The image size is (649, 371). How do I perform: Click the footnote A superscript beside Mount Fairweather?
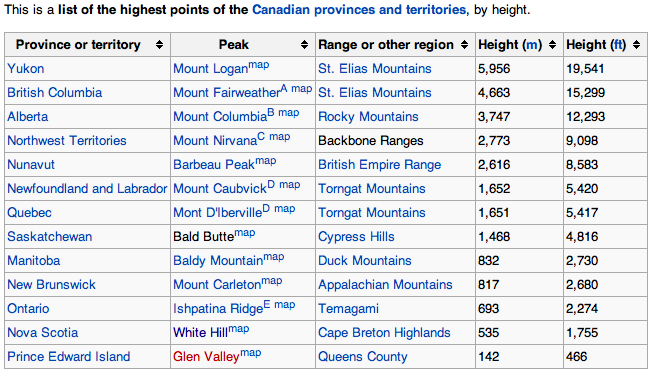pyautogui.click(x=284, y=89)
